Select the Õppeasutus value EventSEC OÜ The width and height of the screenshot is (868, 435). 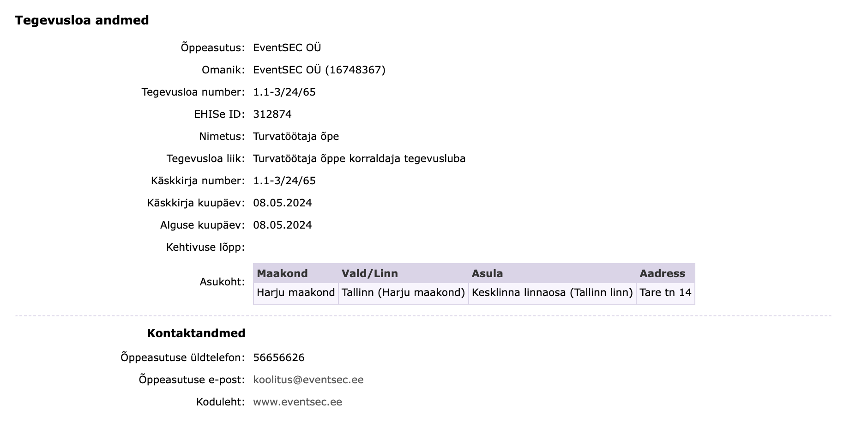click(287, 48)
